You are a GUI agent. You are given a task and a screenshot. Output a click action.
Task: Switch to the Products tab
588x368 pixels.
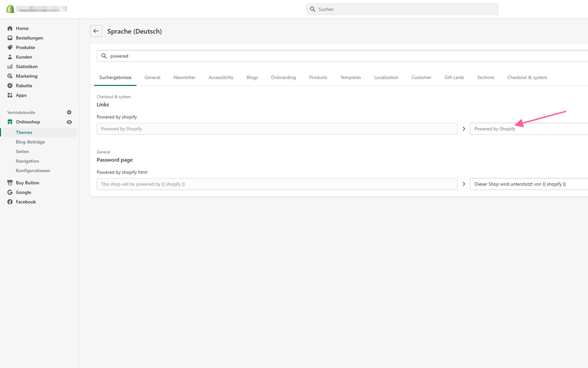[318, 77]
